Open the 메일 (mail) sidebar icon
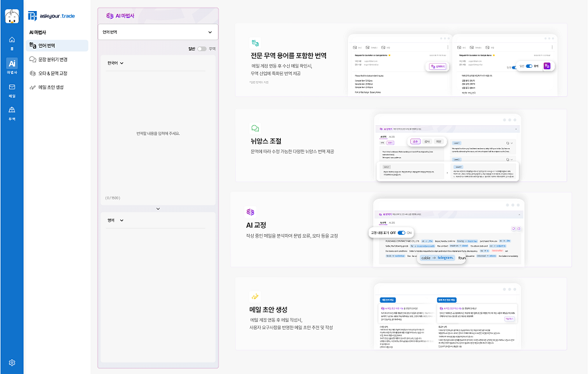Screen dimensions: 588x374 click(12, 89)
